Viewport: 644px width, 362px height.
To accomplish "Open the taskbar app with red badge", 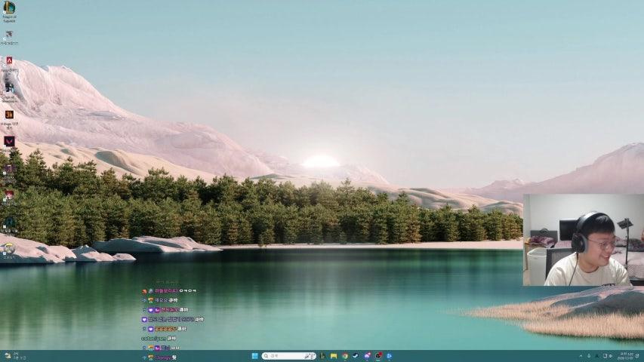I will 378,356.
